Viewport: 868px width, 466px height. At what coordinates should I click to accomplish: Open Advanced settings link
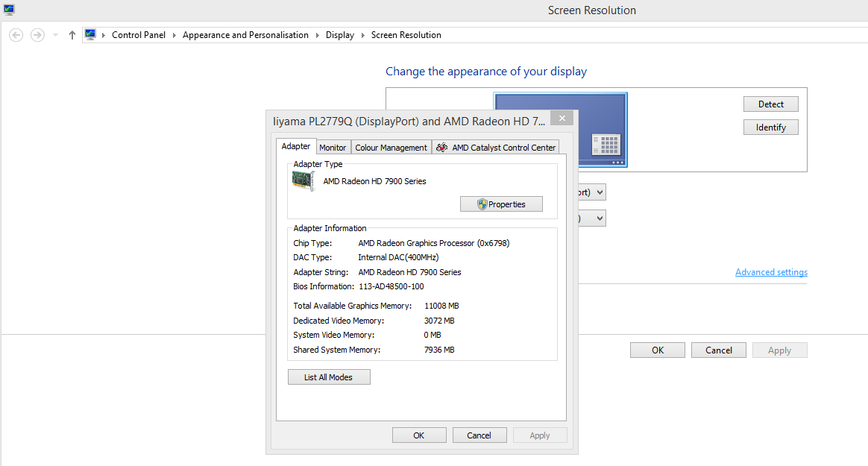pyautogui.click(x=771, y=271)
